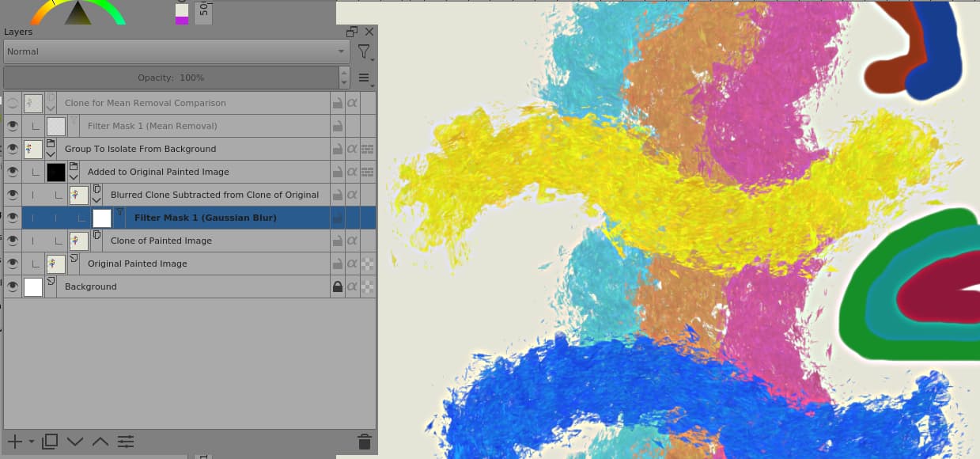Hide the Added to Original Painted Image layer

click(13, 172)
